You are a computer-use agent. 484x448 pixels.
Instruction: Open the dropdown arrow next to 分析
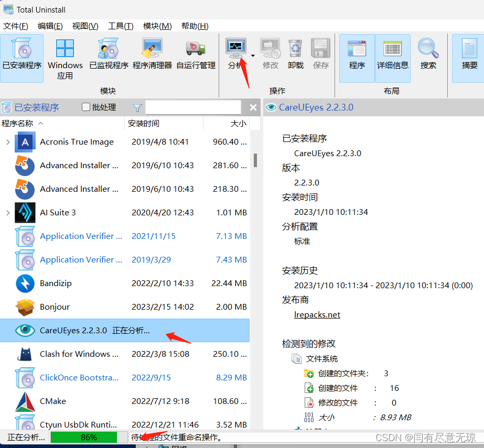[x=253, y=56]
